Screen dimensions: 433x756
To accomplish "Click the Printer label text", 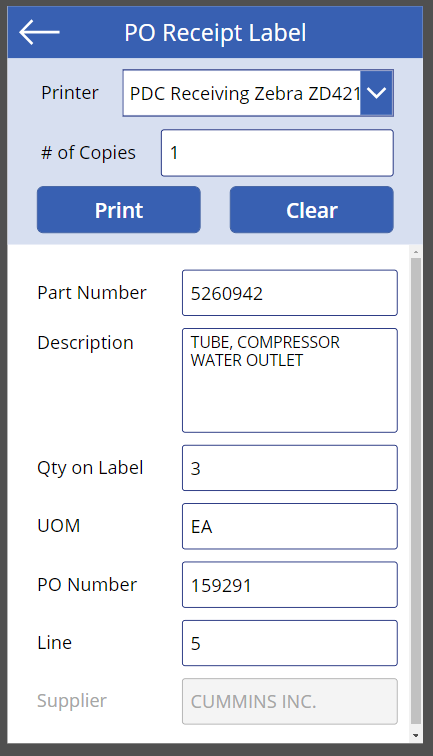I will point(69,93).
